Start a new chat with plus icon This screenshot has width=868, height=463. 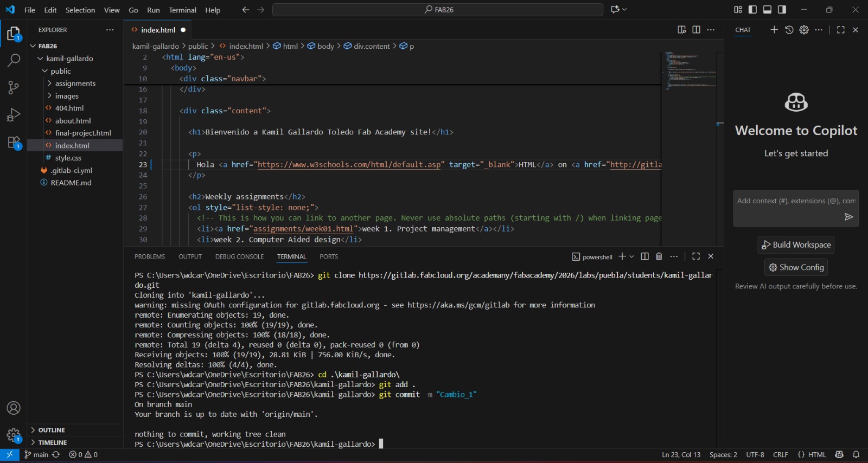pyautogui.click(x=774, y=30)
